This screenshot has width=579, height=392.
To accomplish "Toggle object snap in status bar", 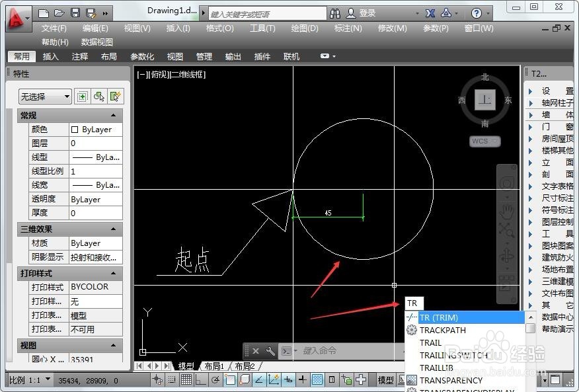I will tap(230, 379).
